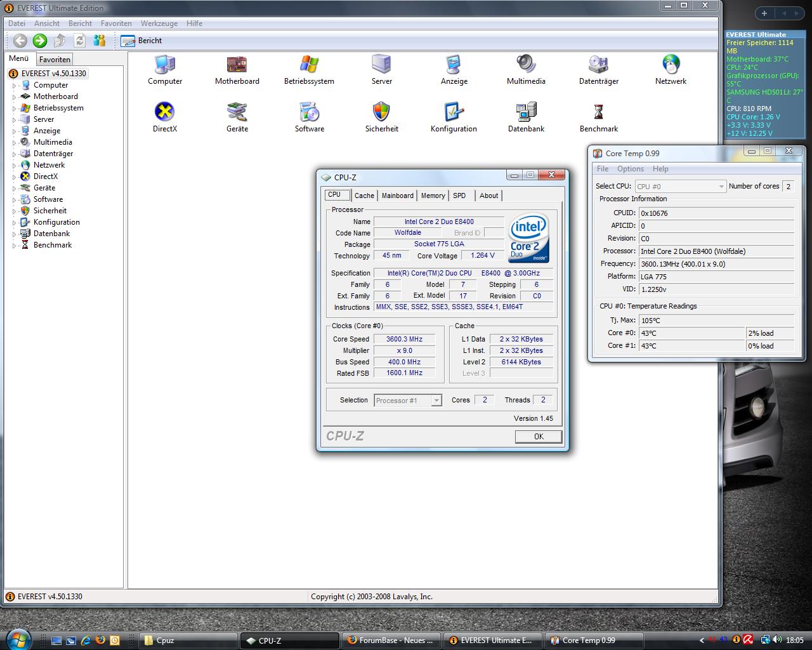Open the Benchmark hourglass icon

pos(598,112)
